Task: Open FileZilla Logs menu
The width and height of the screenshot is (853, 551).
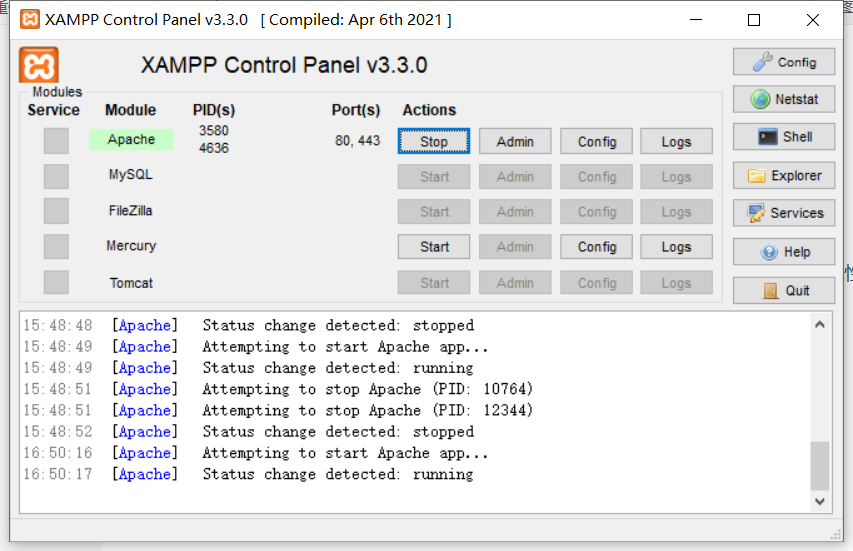Action: [x=676, y=212]
